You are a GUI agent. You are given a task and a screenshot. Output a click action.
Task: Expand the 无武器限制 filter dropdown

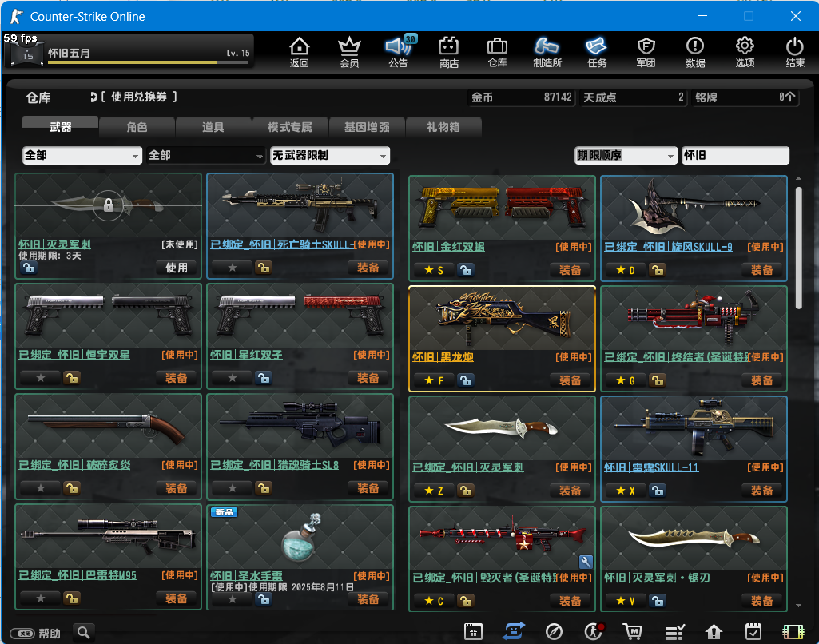click(x=329, y=155)
